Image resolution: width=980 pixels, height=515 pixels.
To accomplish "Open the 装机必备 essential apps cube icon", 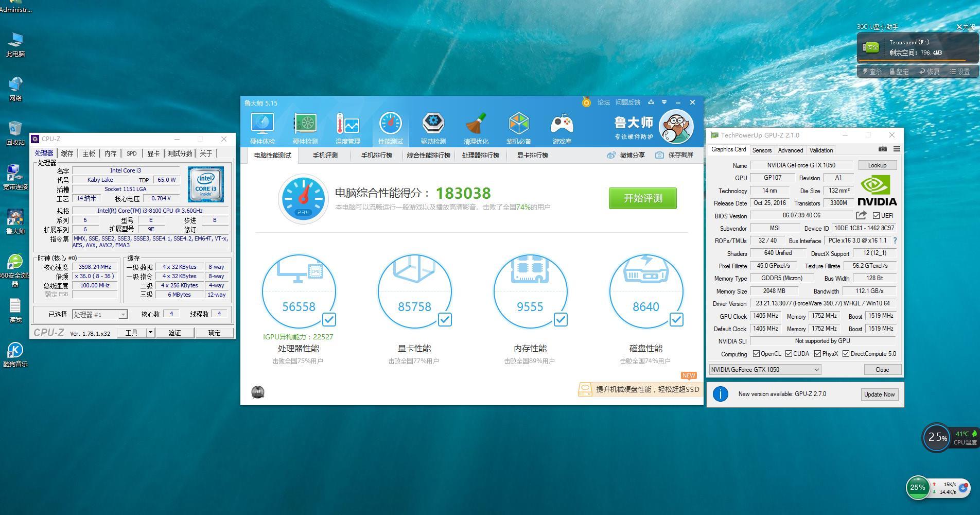I will (x=518, y=128).
